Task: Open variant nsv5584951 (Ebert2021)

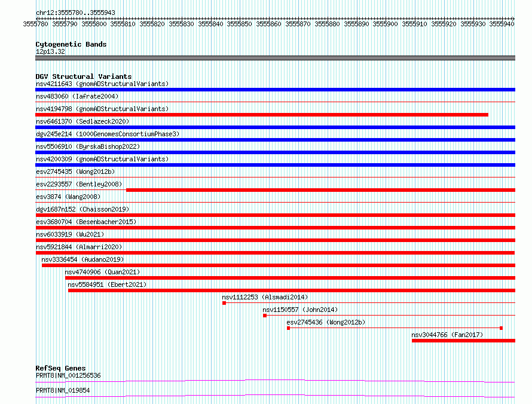Action: 107,284
